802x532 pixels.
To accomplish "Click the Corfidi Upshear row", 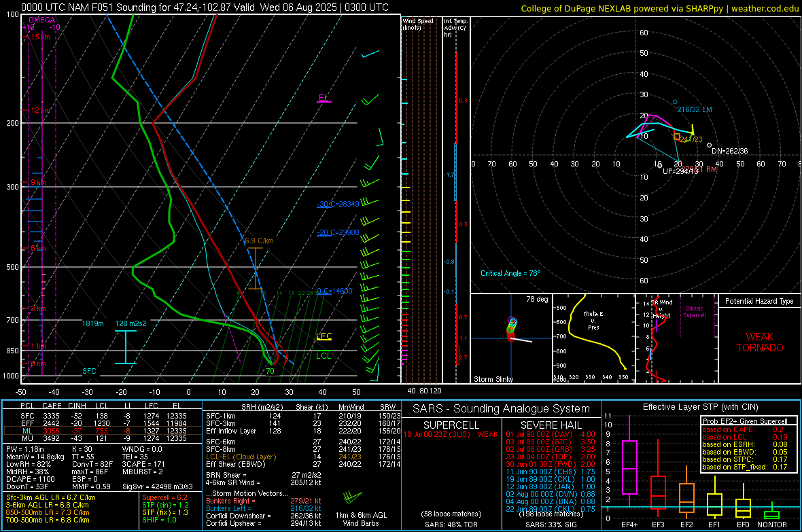I will 264,523.
